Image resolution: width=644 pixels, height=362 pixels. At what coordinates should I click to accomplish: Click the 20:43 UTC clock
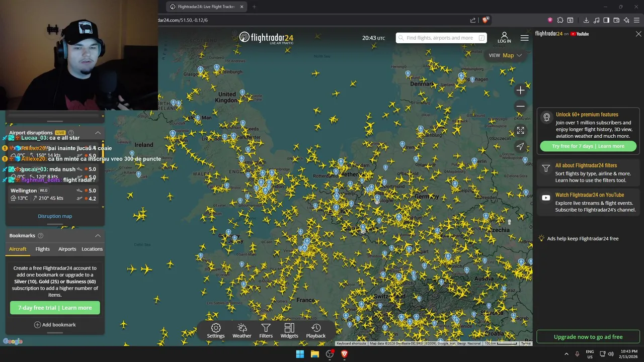[x=373, y=38]
